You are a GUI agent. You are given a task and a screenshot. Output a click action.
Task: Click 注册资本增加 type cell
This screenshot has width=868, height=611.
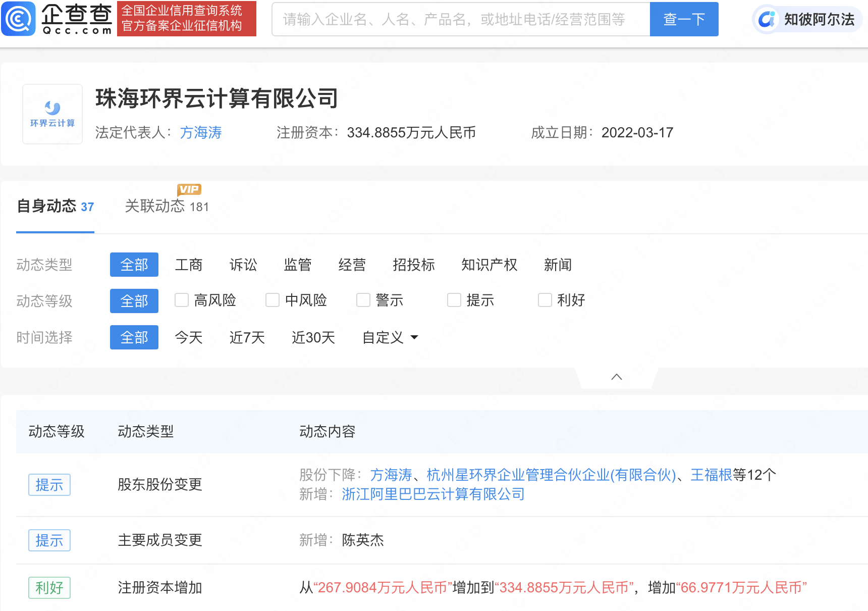160,588
